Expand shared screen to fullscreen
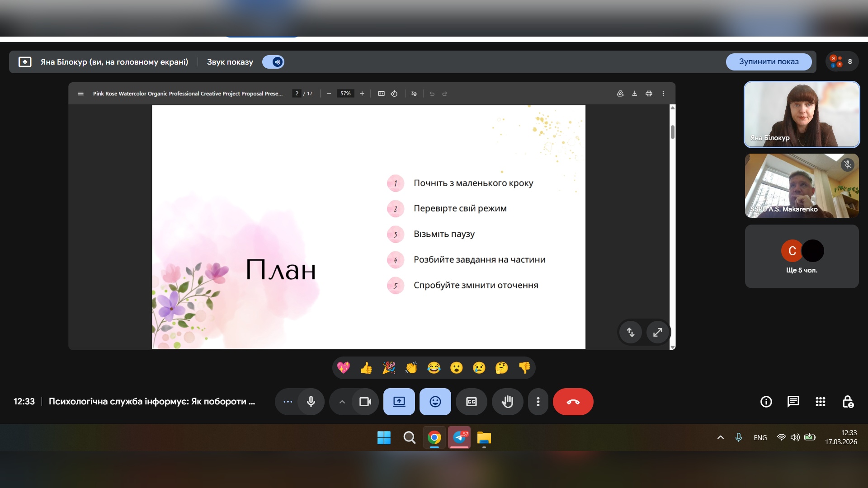Image resolution: width=868 pixels, height=488 pixels. (657, 333)
